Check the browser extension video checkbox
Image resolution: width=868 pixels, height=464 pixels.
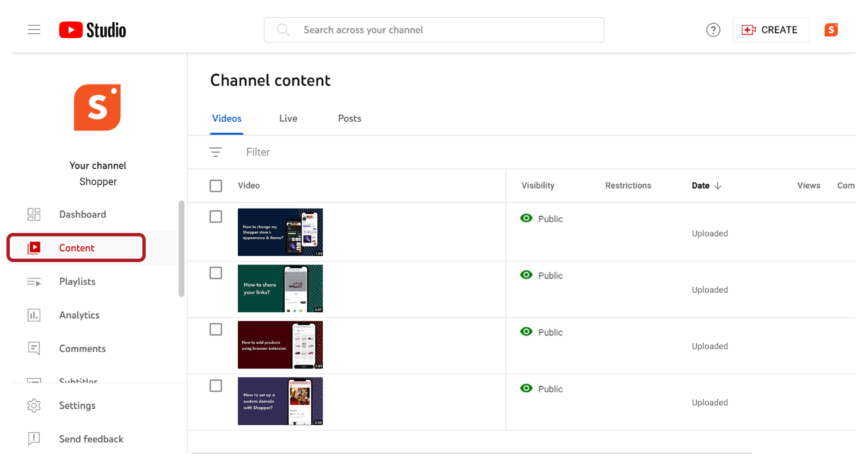pyautogui.click(x=216, y=329)
